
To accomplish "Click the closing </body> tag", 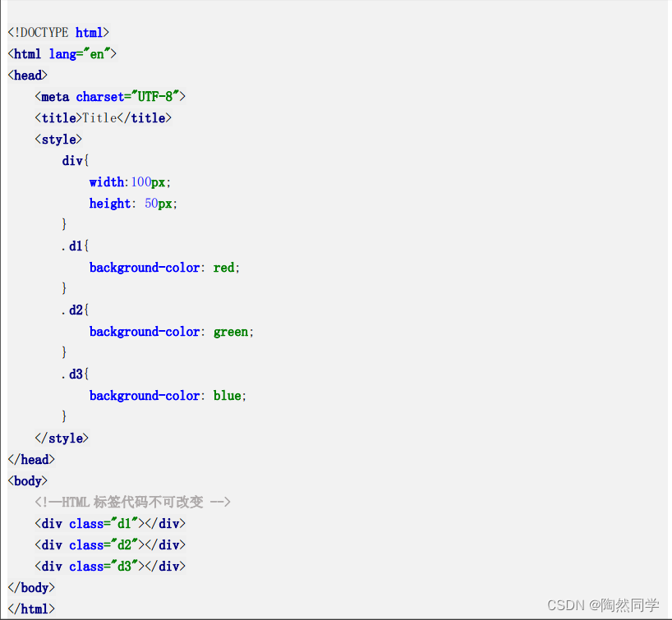I will pyautogui.click(x=31, y=588).
